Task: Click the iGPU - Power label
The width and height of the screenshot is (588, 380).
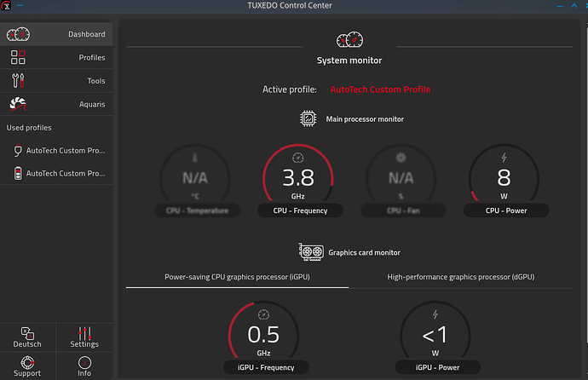Action: pyautogui.click(x=437, y=367)
